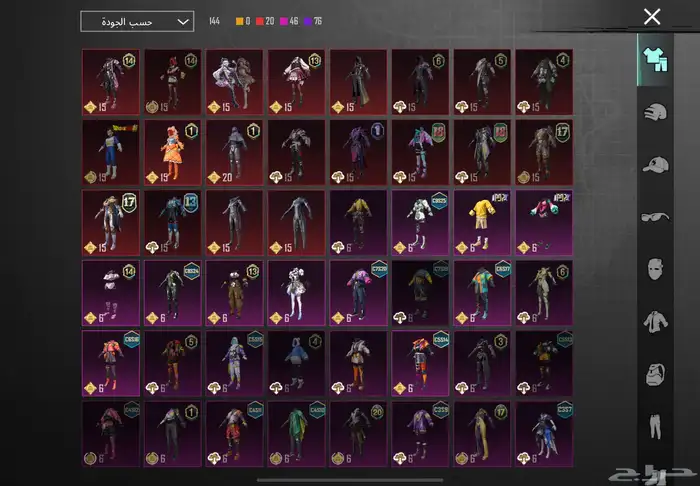Select the pink-and-white item with badge 14, purple tier
The image size is (700, 486).
[111, 293]
